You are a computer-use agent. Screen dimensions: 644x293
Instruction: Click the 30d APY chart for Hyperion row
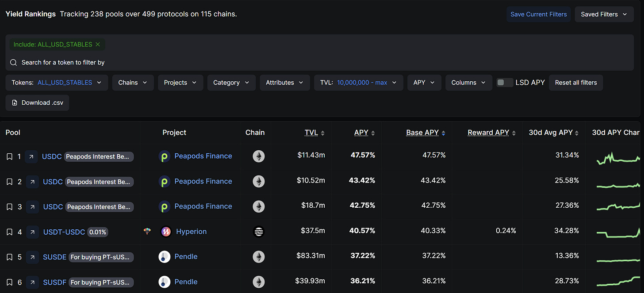(618, 232)
